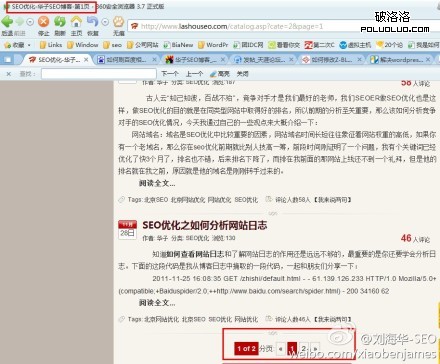The height and width of the screenshot is (364, 440).
Task: Open the Links bookmark folder
Action: 51,45
